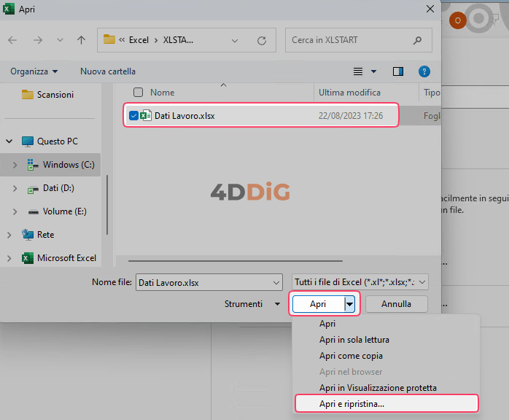509x420 pixels.
Task: Select Rete network location
Action: (x=38, y=235)
